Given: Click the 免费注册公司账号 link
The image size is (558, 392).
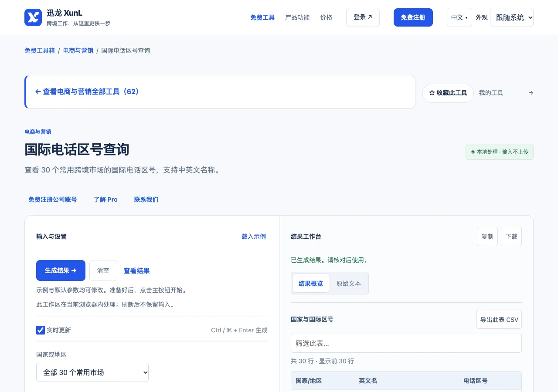Looking at the screenshot, I should tap(53, 199).
